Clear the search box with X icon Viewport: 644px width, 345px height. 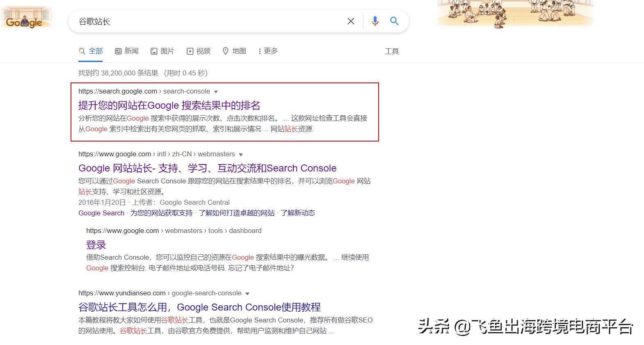point(351,21)
